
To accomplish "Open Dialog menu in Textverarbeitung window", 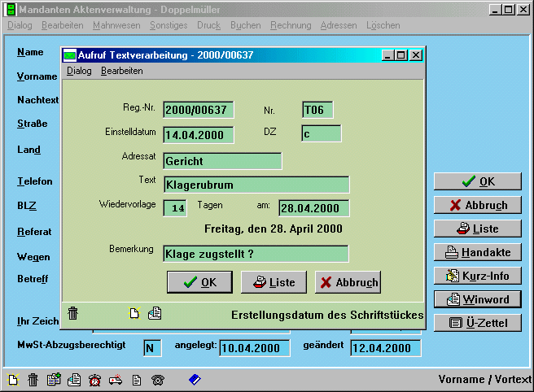I will 79,71.
